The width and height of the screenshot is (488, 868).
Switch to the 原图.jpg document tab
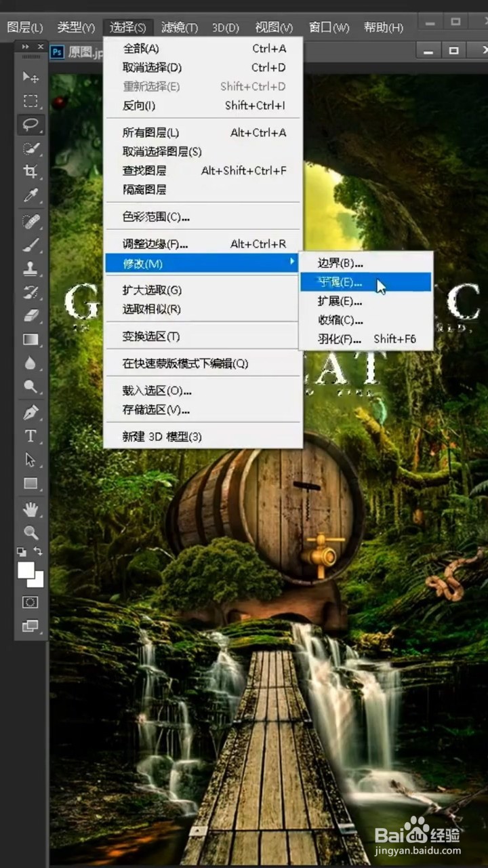pos(77,52)
